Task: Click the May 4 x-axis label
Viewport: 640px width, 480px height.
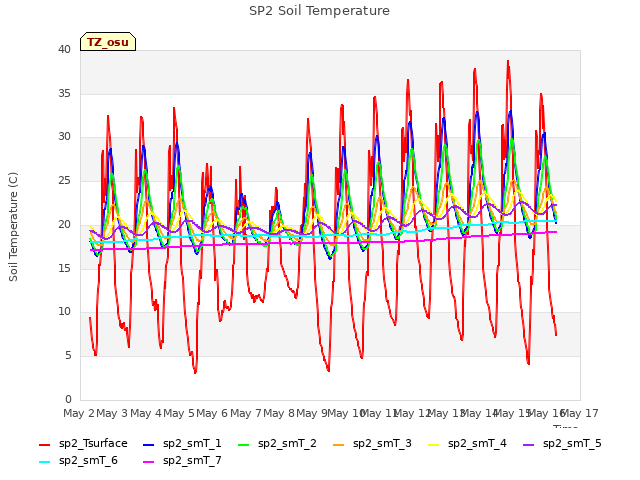Action: 146,413
